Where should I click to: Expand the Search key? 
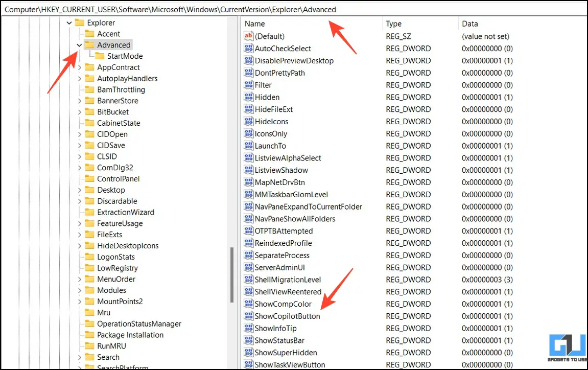click(80, 357)
